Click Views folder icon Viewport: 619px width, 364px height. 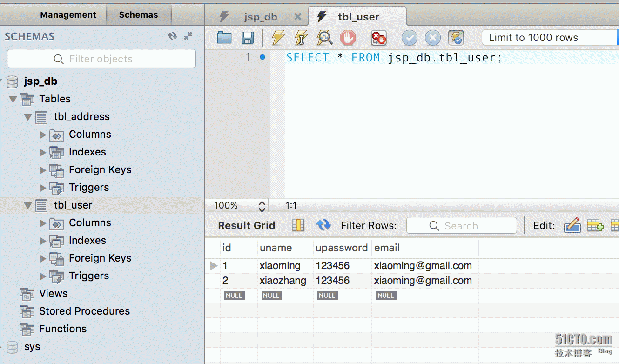coord(27,294)
